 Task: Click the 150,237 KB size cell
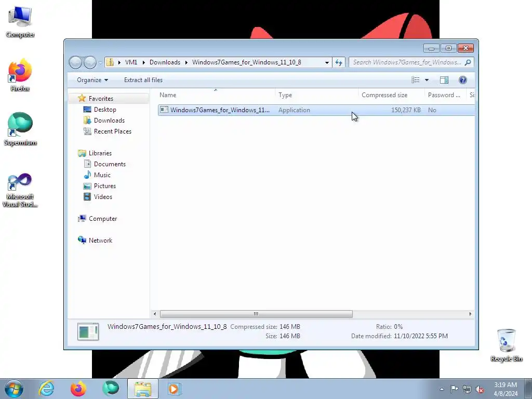pyautogui.click(x=406, y=110)
